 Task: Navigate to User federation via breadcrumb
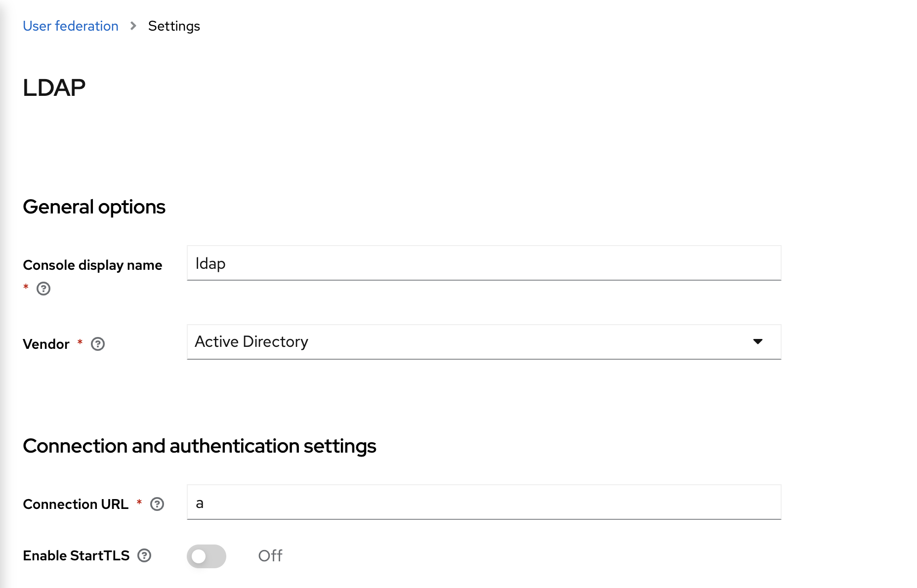(x=70, y=26)
